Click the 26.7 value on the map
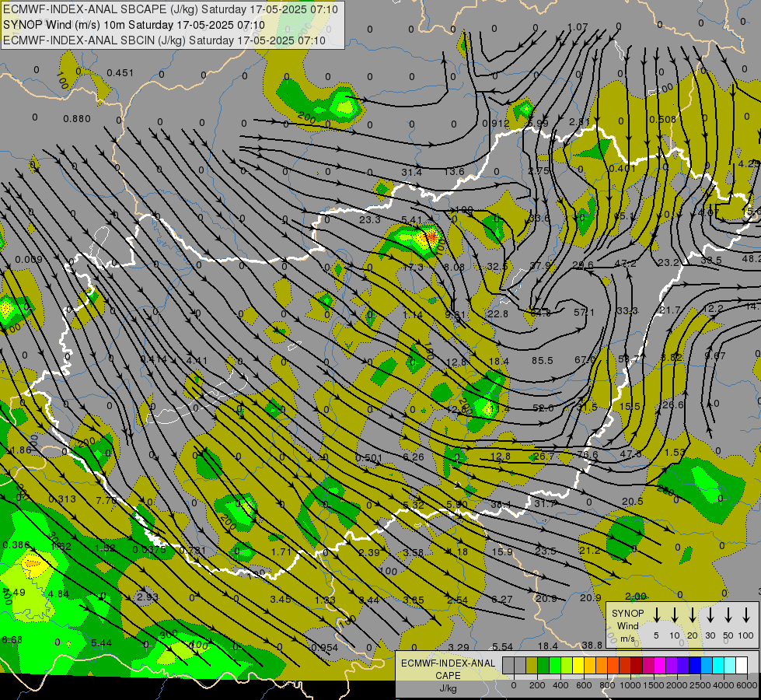 click(x=543, y=456)
